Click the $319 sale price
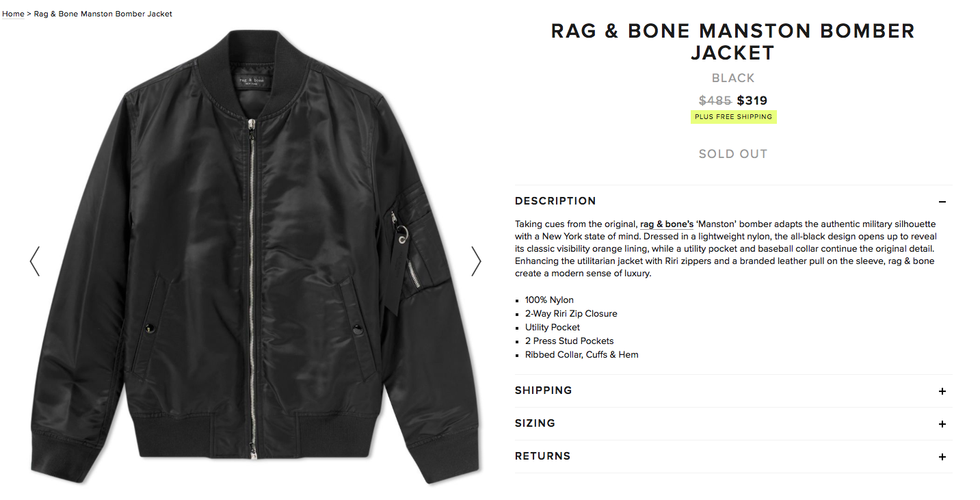The height and width of the screenshot is (500, 980). coord(752,100)
